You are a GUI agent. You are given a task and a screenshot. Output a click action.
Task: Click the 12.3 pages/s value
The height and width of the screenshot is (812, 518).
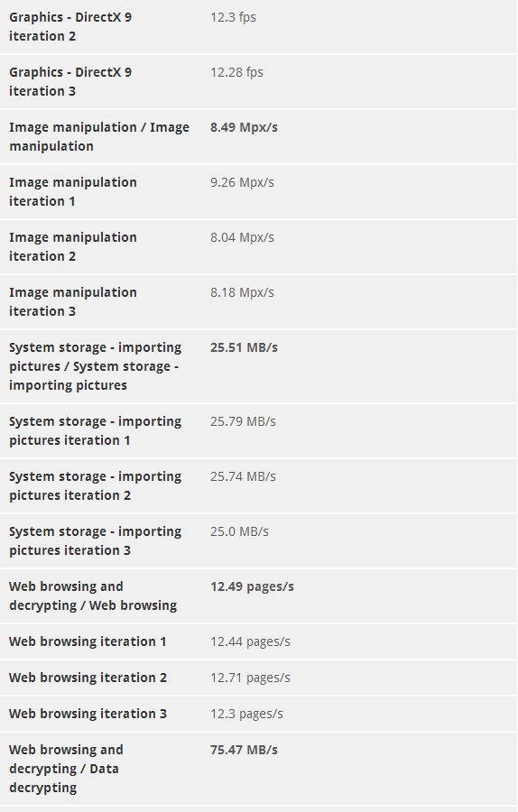[246, 714]
